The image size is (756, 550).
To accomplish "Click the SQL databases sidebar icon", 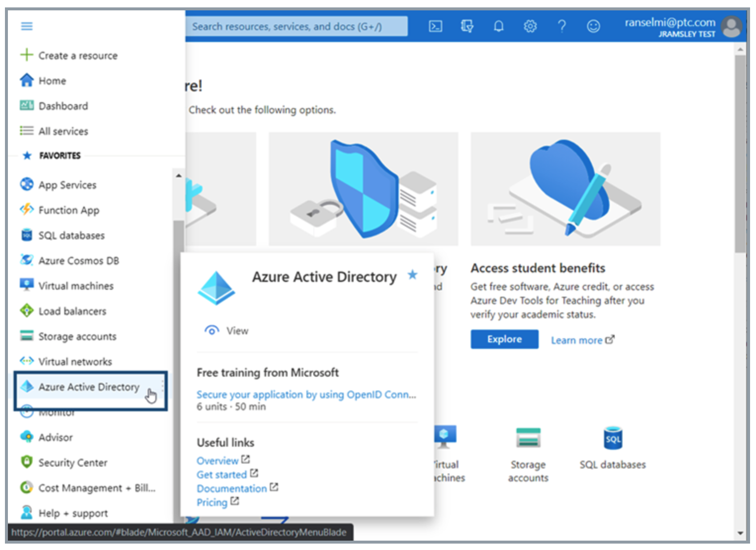I will tap(27, 235).
